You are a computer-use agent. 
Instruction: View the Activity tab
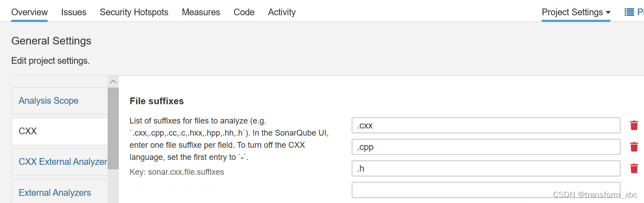pyautogui.click(x=282, y=12)
